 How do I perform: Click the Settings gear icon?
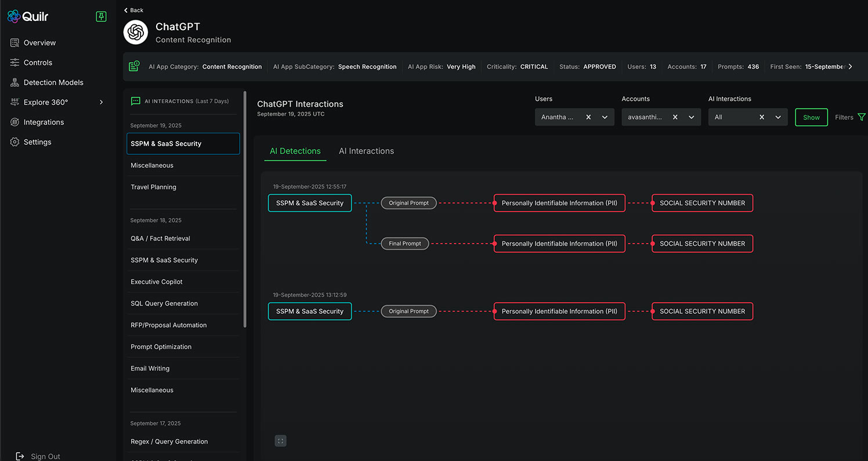pyautogui.click(x=15, y=142)
